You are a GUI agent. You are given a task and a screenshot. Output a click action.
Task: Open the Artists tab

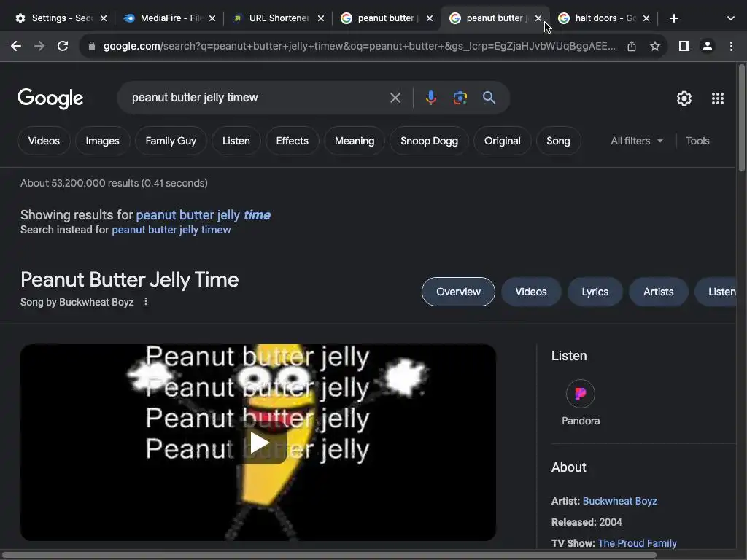[659, 292]
